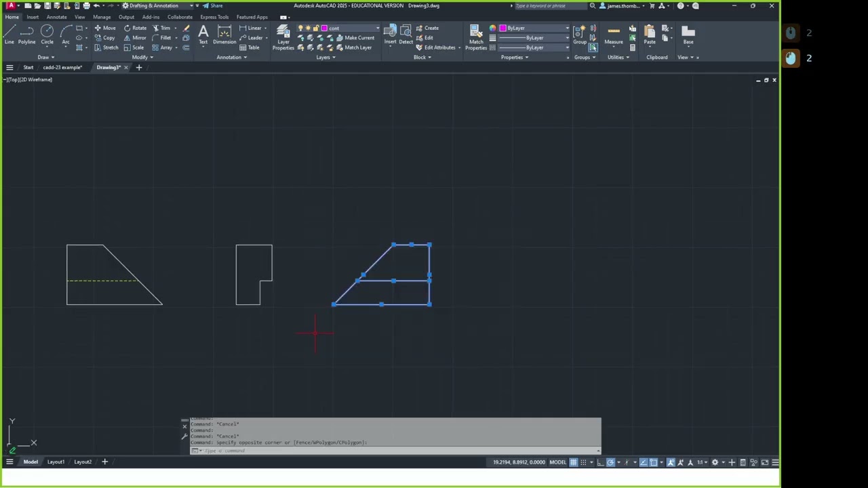Toggle group selection on/off
The image size is (868, 488).
pos(593,47)
